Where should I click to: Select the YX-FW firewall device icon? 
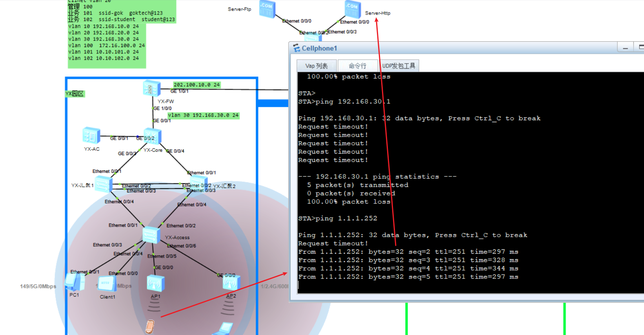click(151, 88)
